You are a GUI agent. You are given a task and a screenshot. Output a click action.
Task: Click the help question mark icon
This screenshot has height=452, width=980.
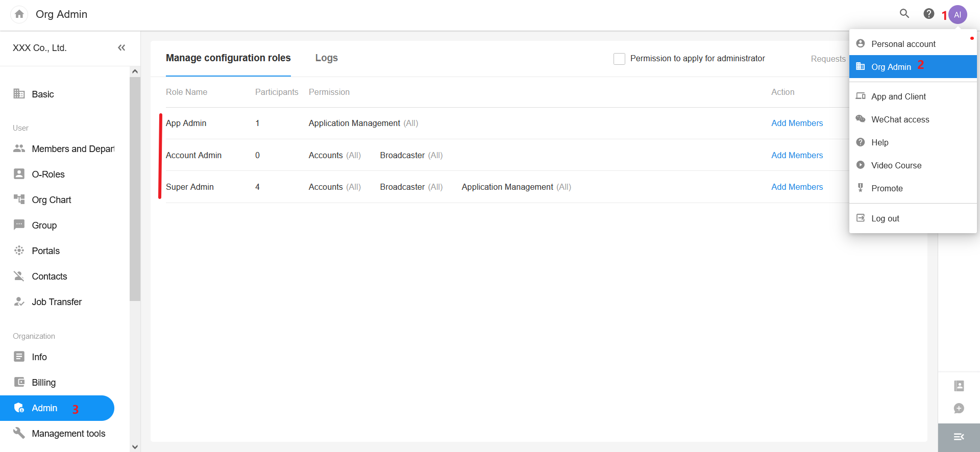(x=928, y=14)
